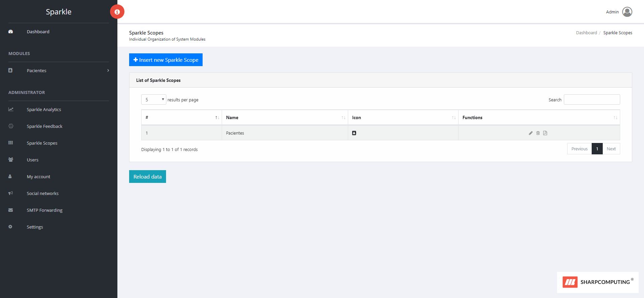
Task: Click the Social networks megaphone icon
Action: click(11, 193)
